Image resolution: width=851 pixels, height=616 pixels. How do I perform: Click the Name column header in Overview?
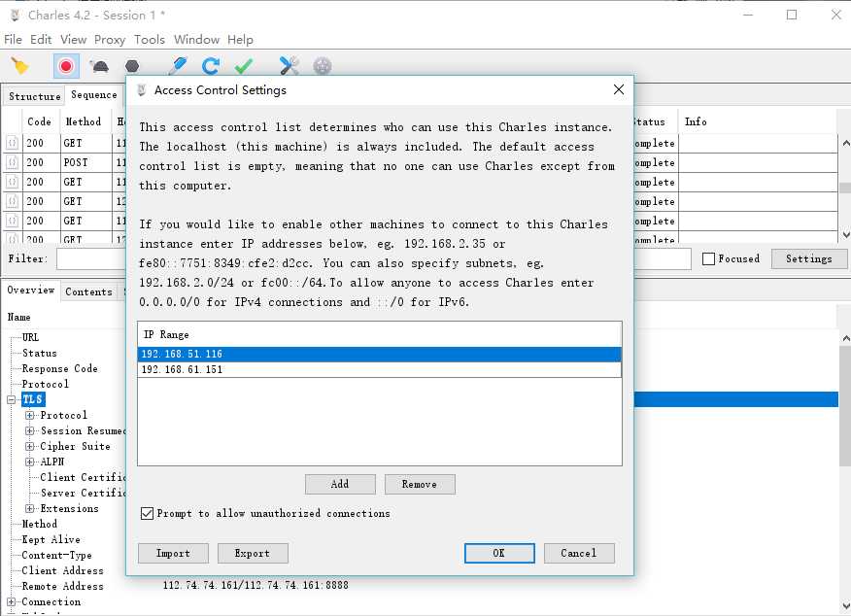click(19, 317)
